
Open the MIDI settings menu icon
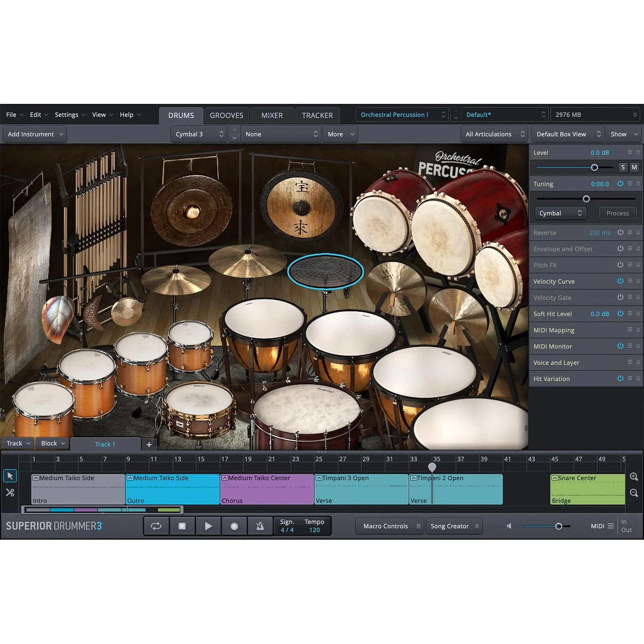[x=611, y=526]
